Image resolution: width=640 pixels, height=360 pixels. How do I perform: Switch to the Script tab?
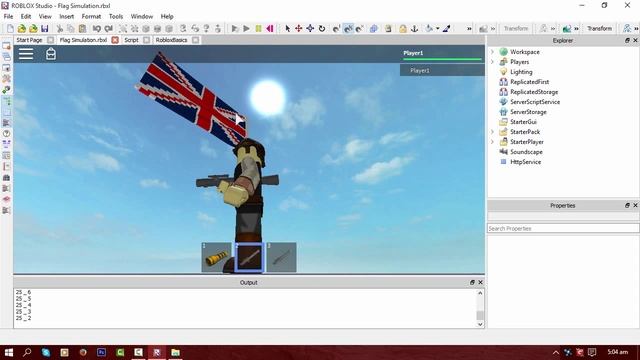pyautogui.click(x=131, y=40)
